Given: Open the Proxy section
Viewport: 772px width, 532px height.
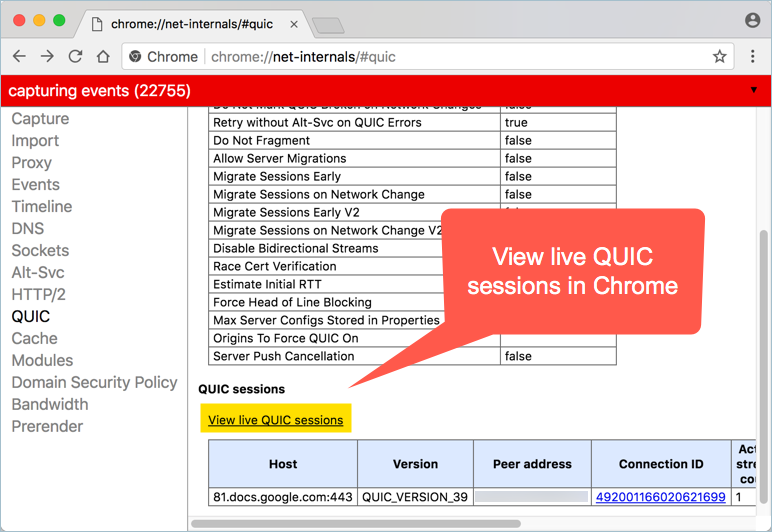Looking at the screenshot, I should [x=32, y=162].
